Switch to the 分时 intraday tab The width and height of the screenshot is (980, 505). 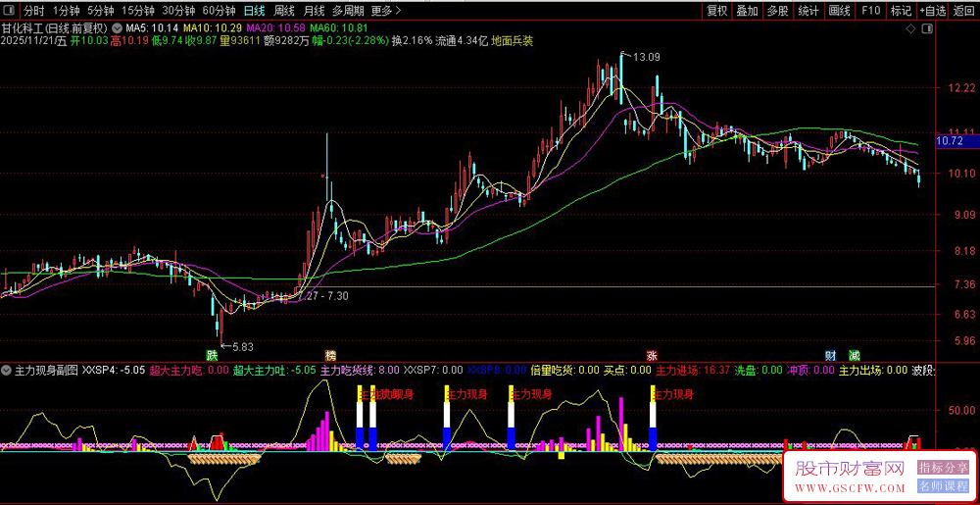pyautogui.click(x=34, y=11)
